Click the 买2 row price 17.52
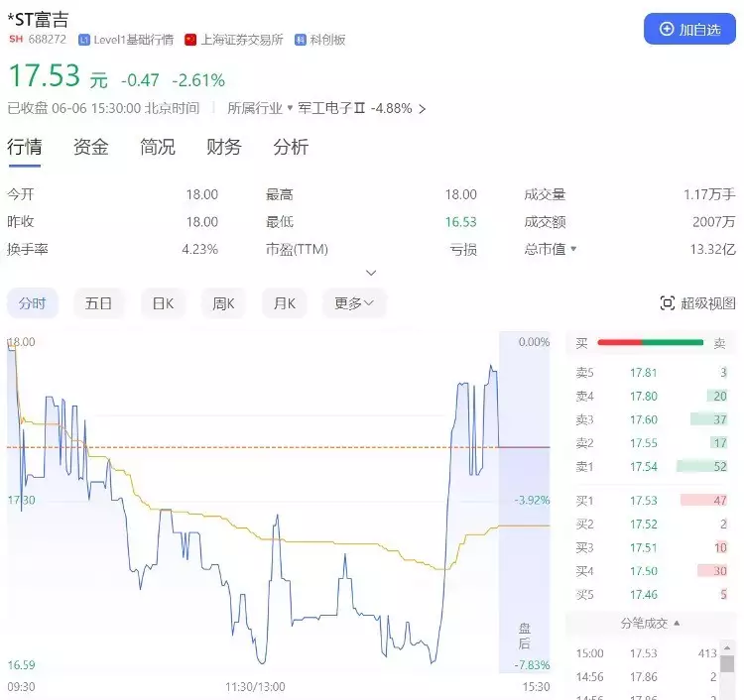 coord(644,525)
